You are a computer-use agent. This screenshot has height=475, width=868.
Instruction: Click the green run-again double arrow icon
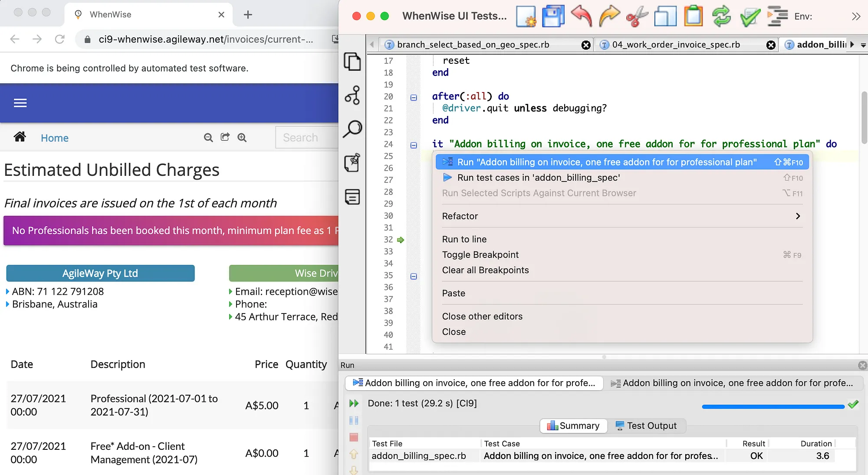pyautogui.click(x=354, y=403)
